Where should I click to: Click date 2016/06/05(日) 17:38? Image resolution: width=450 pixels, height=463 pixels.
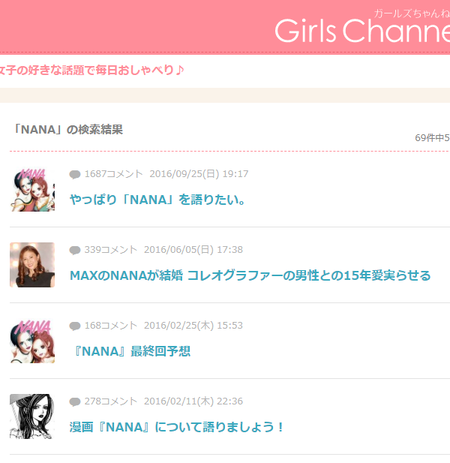coord(193,250)
